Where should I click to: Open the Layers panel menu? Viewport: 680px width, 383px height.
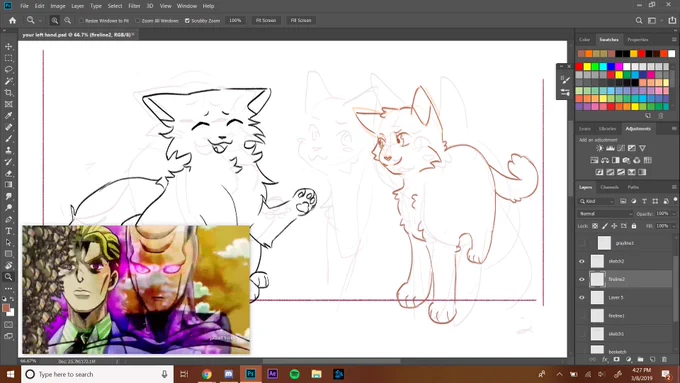point(674,187)
